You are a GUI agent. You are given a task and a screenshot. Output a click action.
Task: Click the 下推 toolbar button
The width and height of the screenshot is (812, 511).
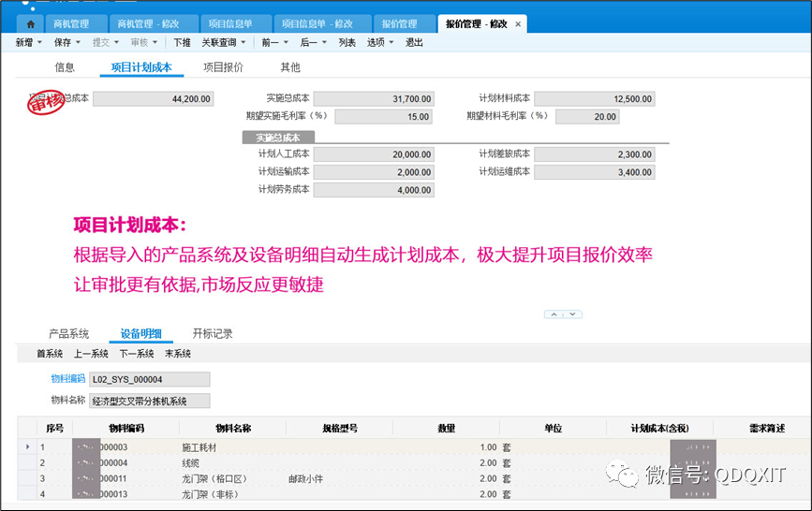pos(183,42)
